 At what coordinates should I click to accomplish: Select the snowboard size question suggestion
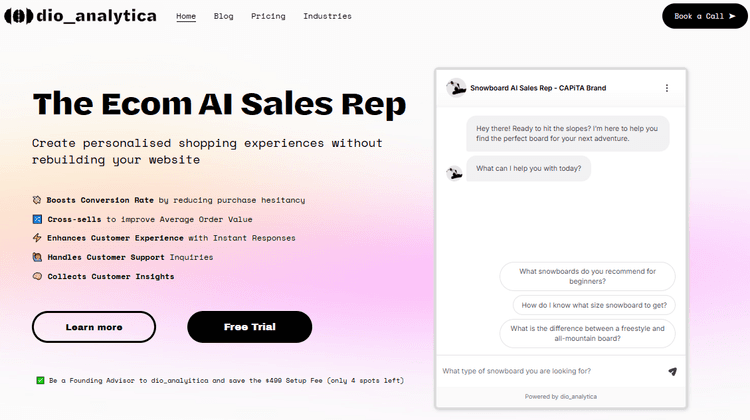594,305
